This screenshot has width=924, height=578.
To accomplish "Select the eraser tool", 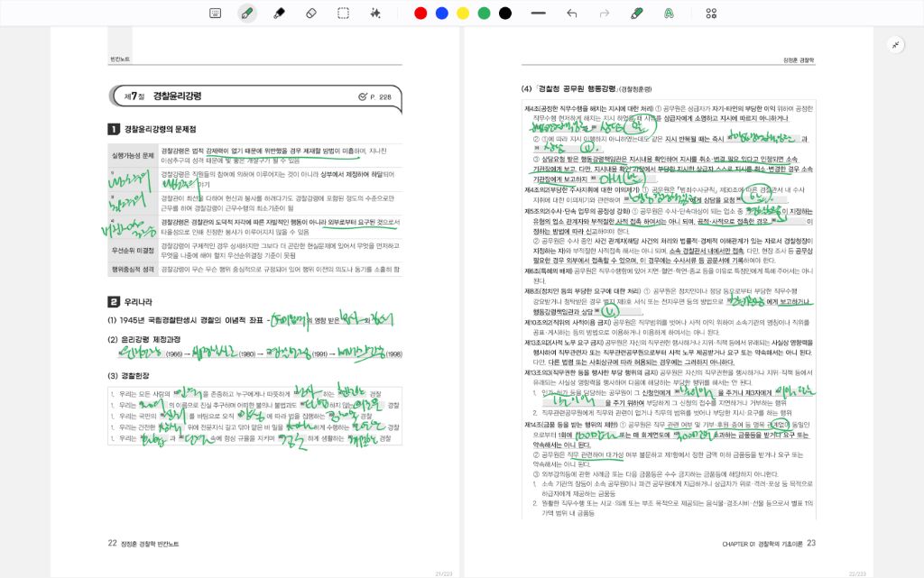I will coord(311,14).
